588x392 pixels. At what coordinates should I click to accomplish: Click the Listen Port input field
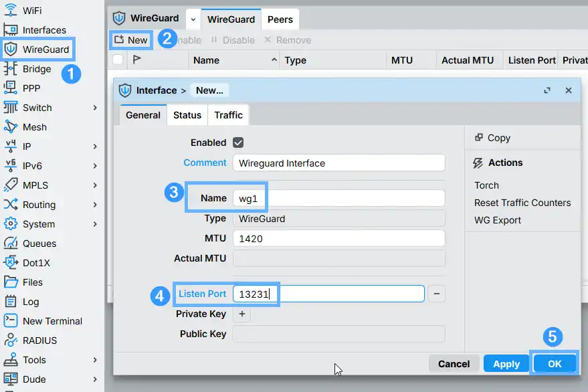(328, 294)
